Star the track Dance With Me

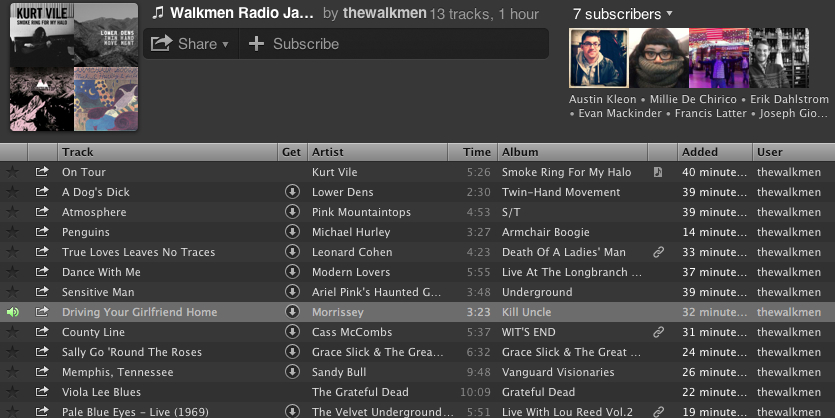pos(12,272)
